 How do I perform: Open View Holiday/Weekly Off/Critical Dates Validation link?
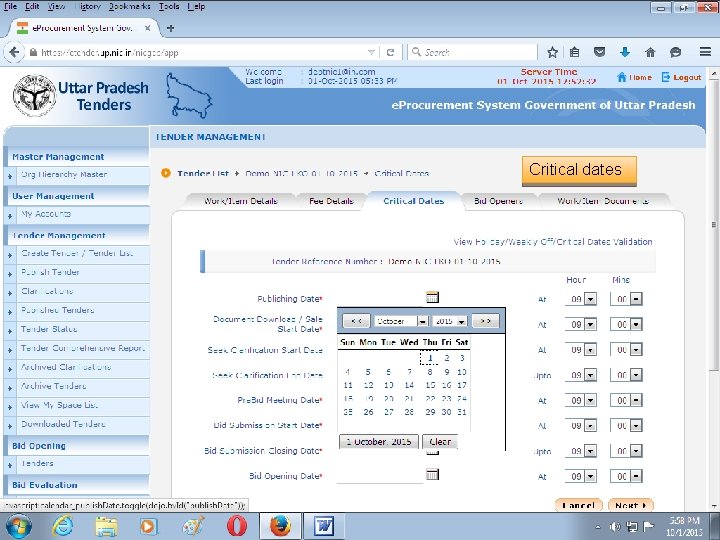point(553,242)
